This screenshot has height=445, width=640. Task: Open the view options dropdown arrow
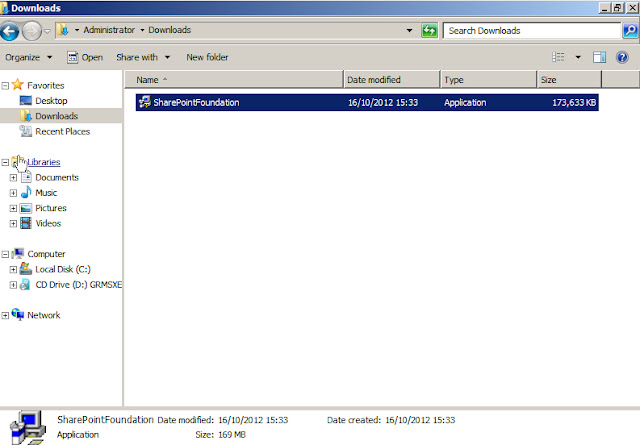pyautogui.click(x=578, y=57)
